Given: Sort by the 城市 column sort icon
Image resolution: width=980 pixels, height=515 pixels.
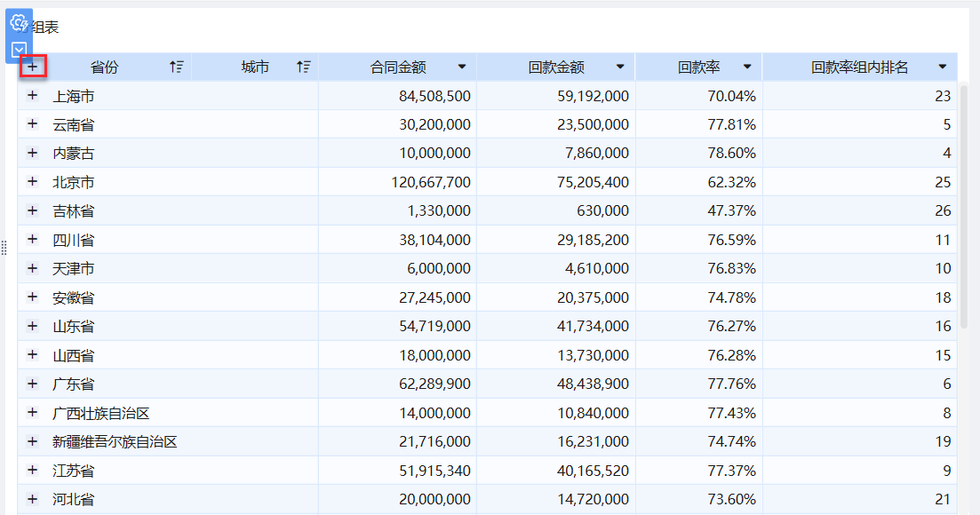Looking at the screenshot, I should (304, 67).
